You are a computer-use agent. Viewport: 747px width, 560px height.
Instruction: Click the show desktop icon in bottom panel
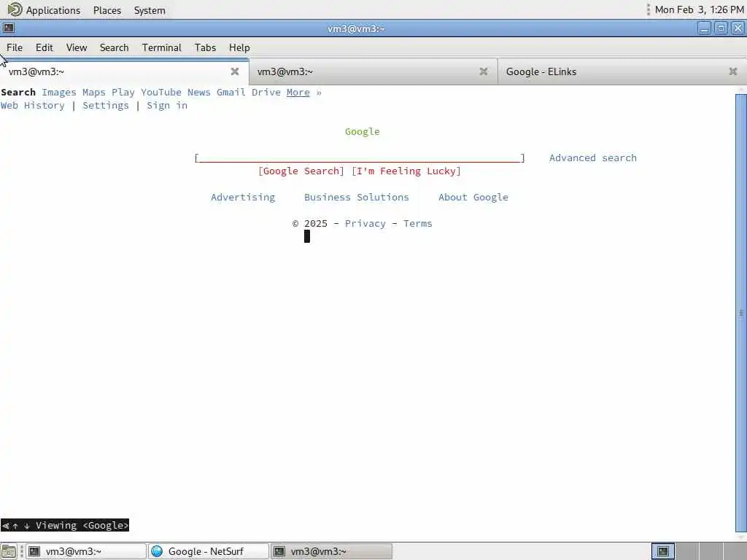[x=9, y=551]
